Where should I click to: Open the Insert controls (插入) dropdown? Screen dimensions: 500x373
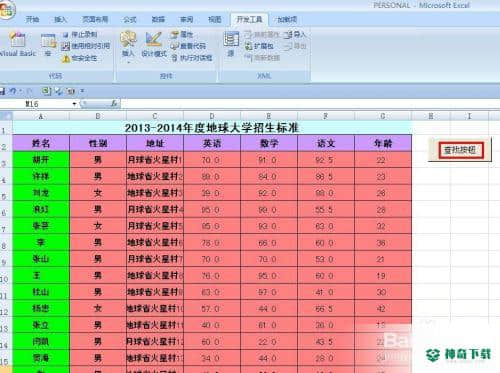click(x=128, y=46)
